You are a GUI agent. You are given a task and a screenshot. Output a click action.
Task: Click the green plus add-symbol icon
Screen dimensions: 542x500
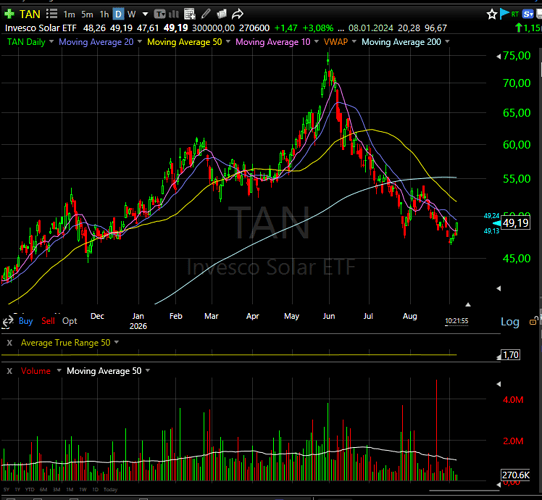point(9,14)
